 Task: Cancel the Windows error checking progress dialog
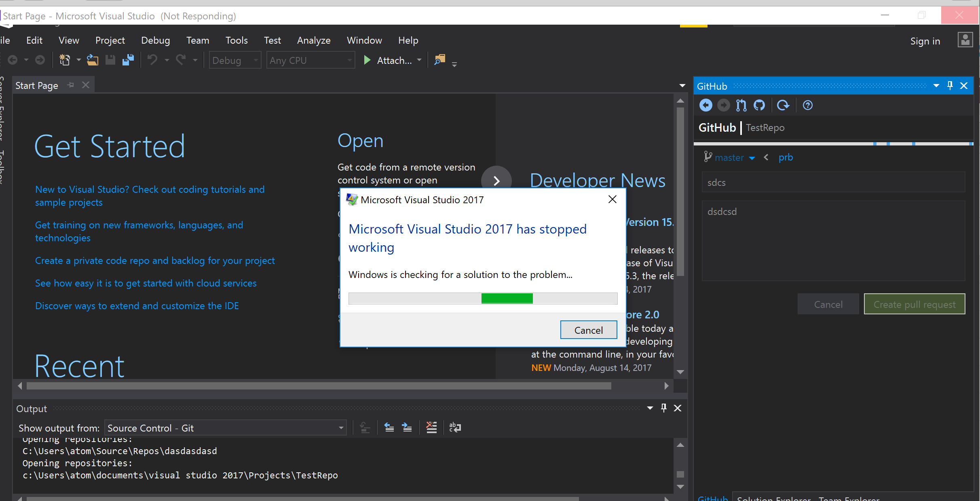click(x=588, y=330)
